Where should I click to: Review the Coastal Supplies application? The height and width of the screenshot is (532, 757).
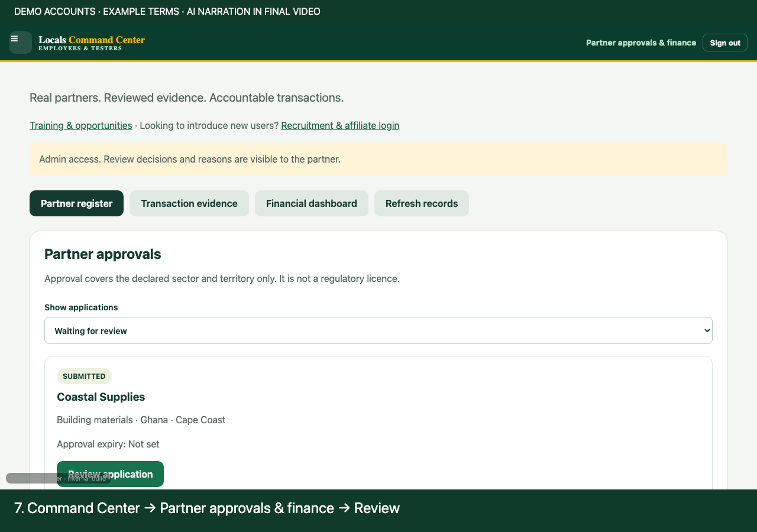coord(110,474)
